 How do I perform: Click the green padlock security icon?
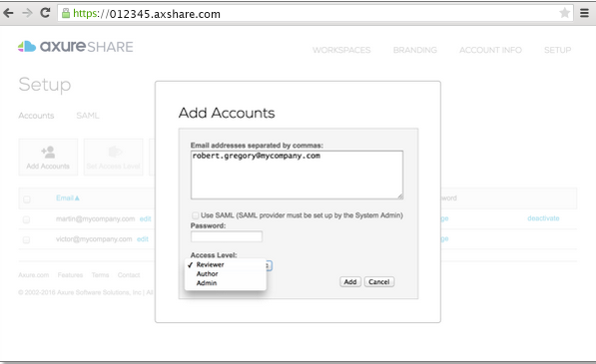point(66,13)
